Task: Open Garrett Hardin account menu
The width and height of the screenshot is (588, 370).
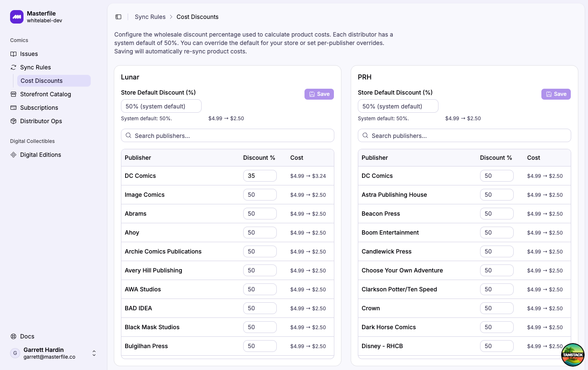Action: (54, 353)
